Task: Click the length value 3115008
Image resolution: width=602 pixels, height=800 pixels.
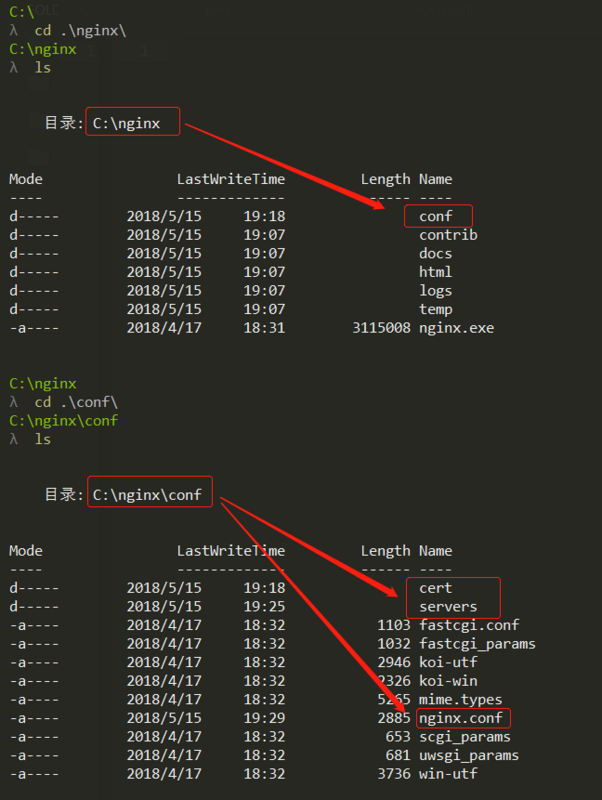Action: pos(382,328)
